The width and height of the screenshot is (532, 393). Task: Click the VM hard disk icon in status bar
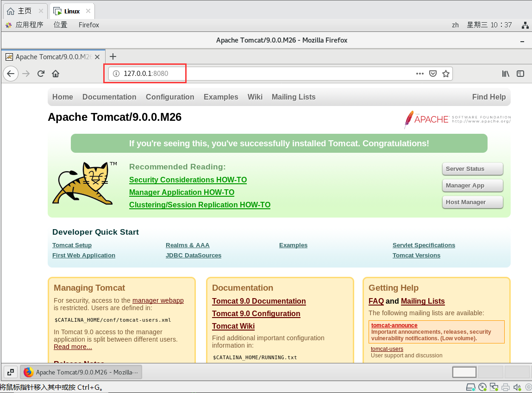[x=470, y=387]
